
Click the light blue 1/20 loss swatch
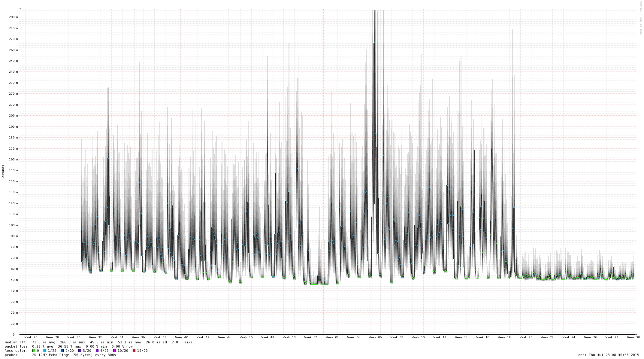[x=45, y=351]
